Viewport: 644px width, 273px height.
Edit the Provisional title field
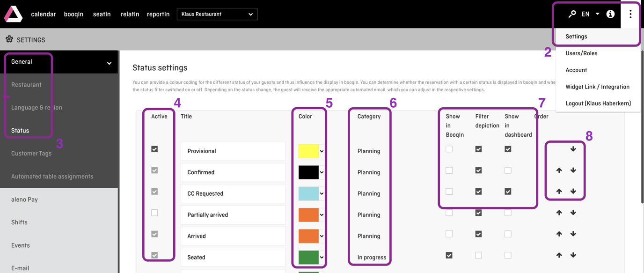tap(233, 151)
